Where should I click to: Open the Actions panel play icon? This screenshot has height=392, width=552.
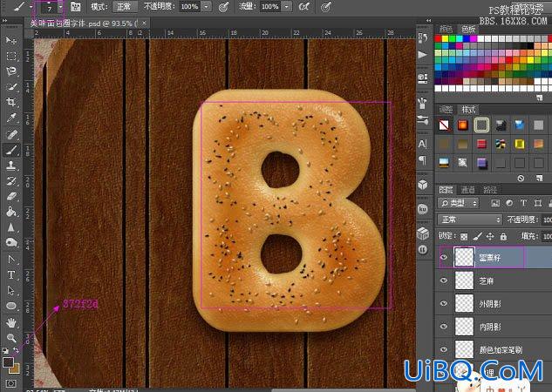click(x=422, y=55)
